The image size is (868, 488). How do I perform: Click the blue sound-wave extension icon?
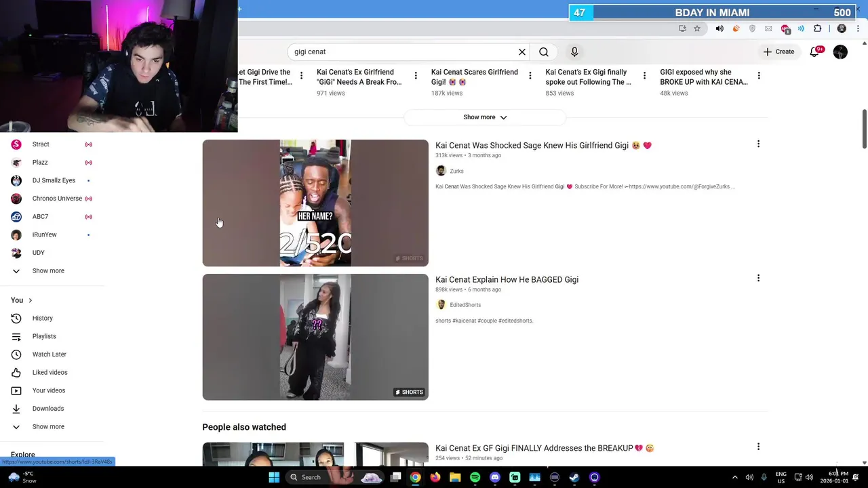[x=801, y=28]
